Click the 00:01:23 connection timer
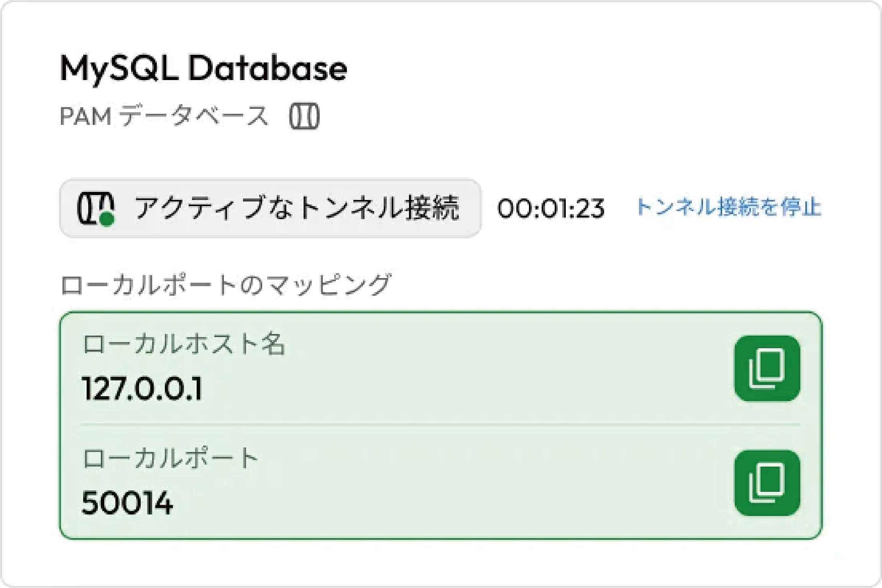Image resolution: width=882 pixels, height=588 pixels. click(551, 209)
